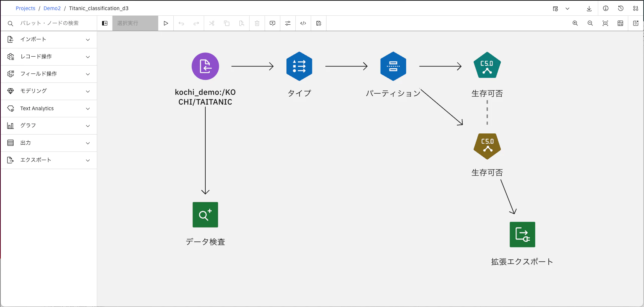Expand the レコード操作 palette category
Viewport: 644px width, 307px height.
49,57
